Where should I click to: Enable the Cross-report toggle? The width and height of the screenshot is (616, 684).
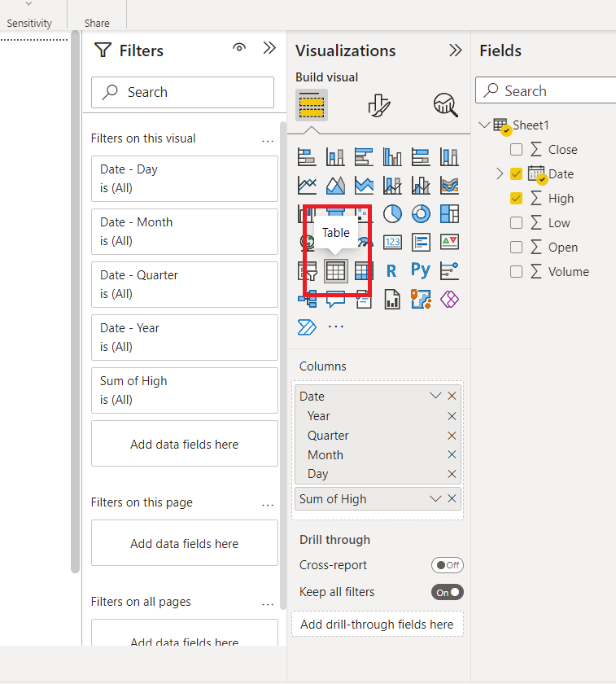[448, 565]
